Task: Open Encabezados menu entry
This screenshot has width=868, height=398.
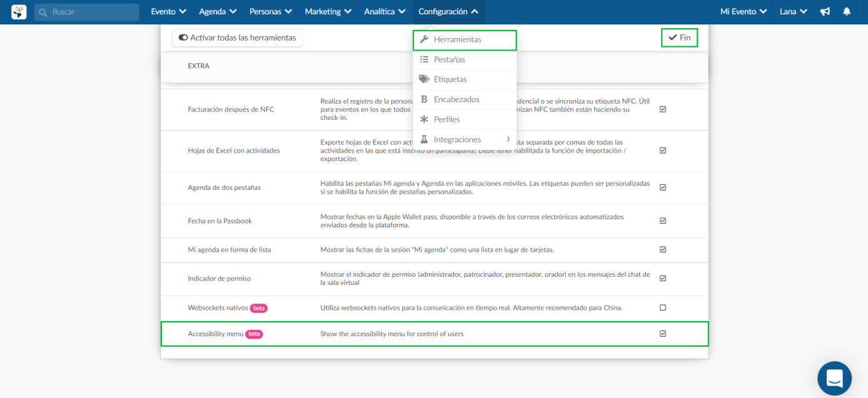Action: point(465,99)
